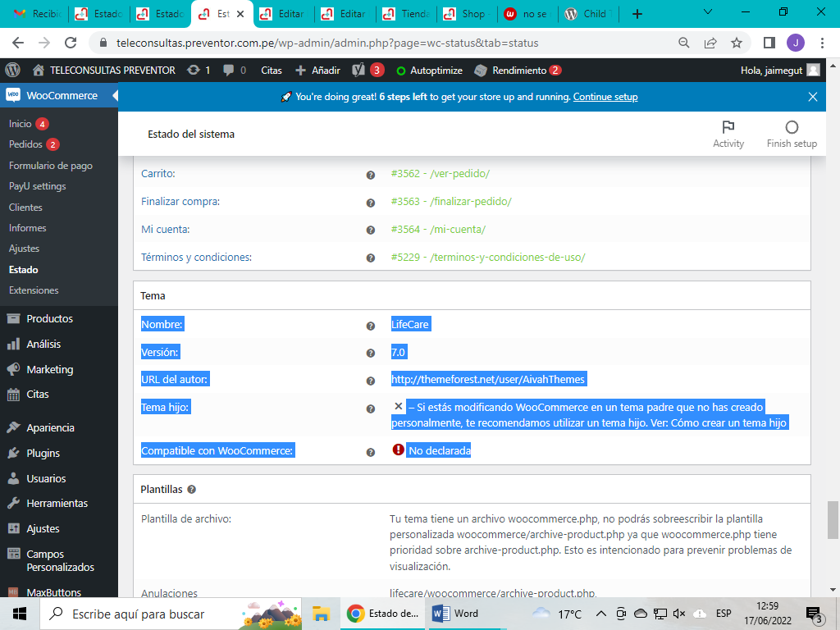
Task: Show help tooltip for Finalizar compra row
Action: [370, 203]
